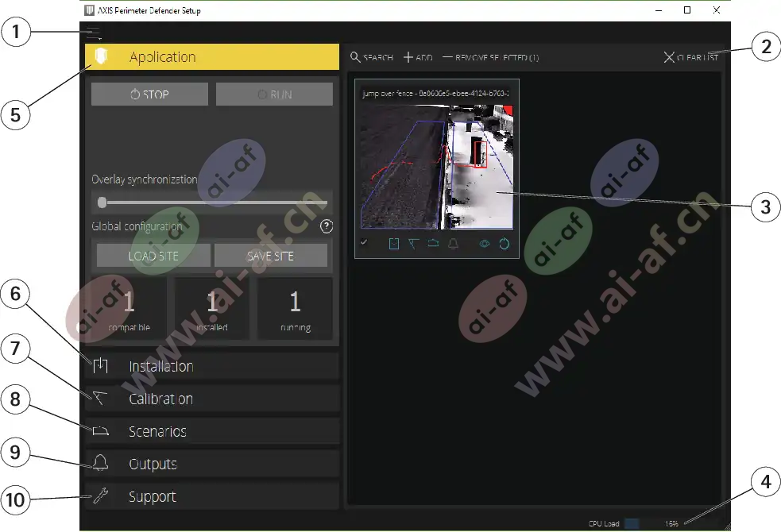Toggle the eye overlay icon on the camera card

[484, 243]
